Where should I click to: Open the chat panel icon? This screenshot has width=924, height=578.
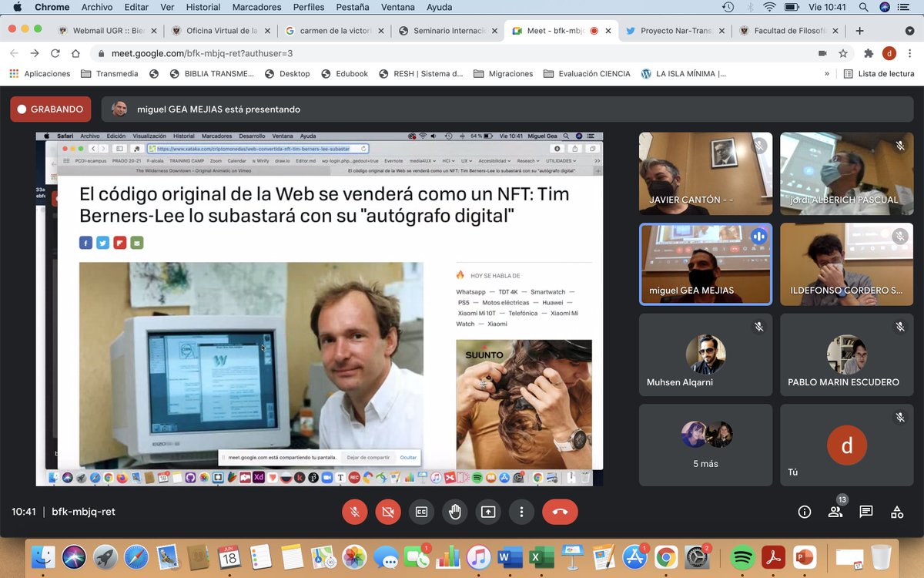tap(866, 512)
